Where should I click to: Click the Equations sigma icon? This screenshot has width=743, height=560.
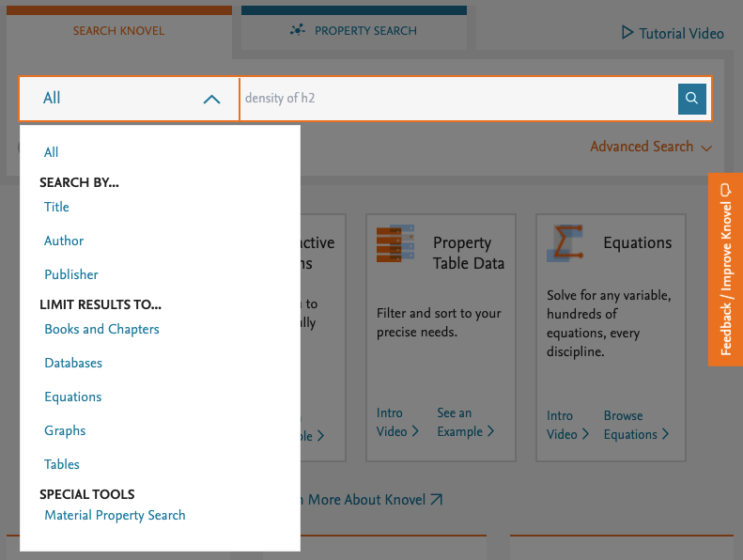pos(565,243)
